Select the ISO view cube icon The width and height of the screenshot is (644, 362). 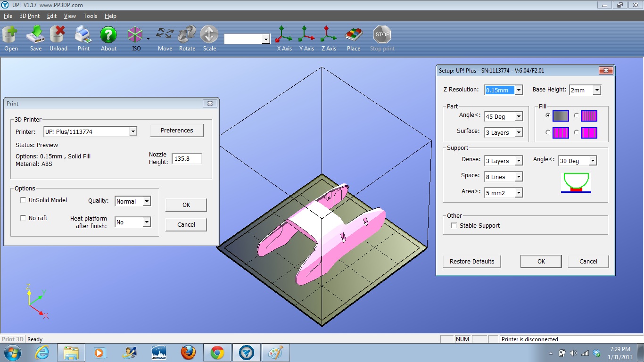click(x=135, y=35)
